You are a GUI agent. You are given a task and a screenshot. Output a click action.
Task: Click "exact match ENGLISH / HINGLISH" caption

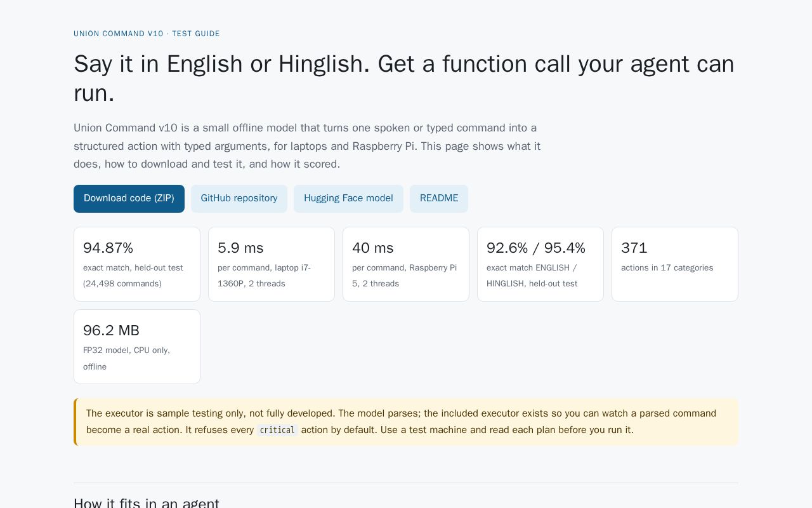(x=532, y=276)
